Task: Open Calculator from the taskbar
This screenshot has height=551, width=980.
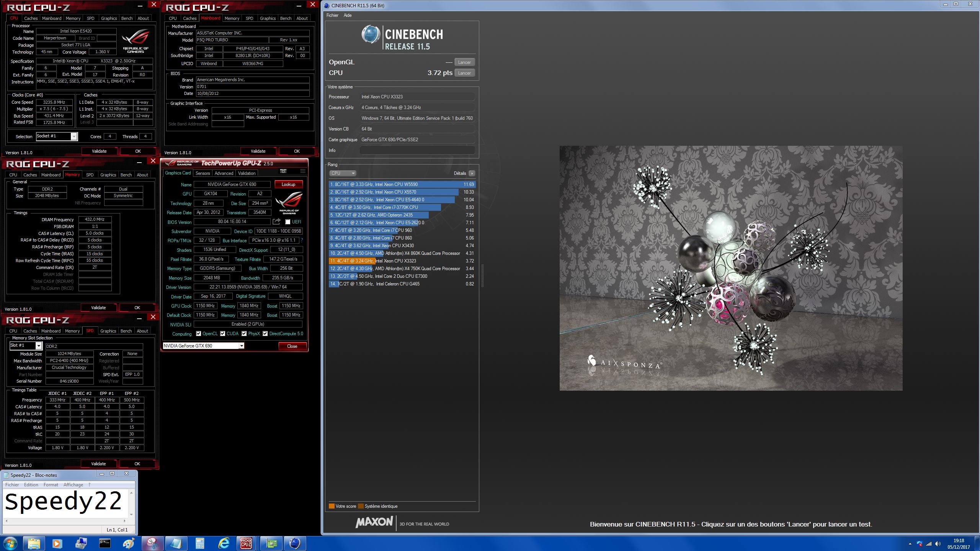Action: point(200,543)
